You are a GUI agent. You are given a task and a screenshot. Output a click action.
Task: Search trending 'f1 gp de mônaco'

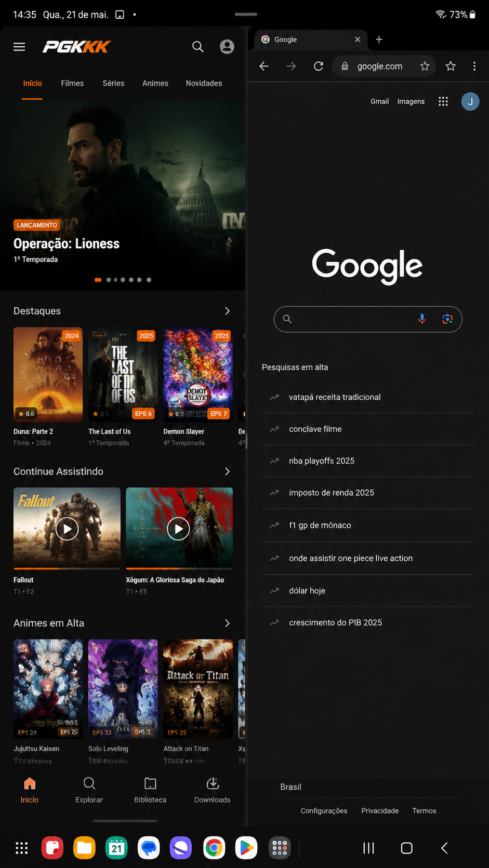(368, 525)
